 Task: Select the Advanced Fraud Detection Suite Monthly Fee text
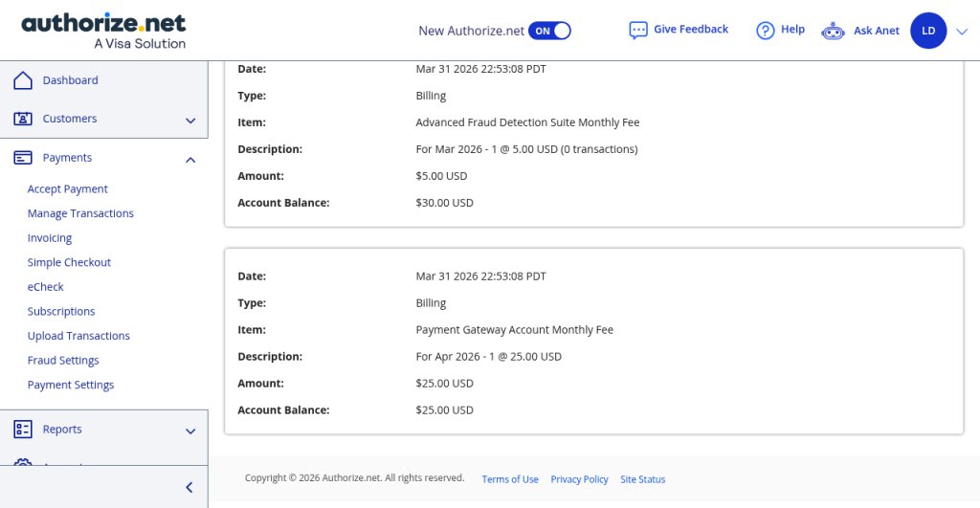tap(527, 121)
